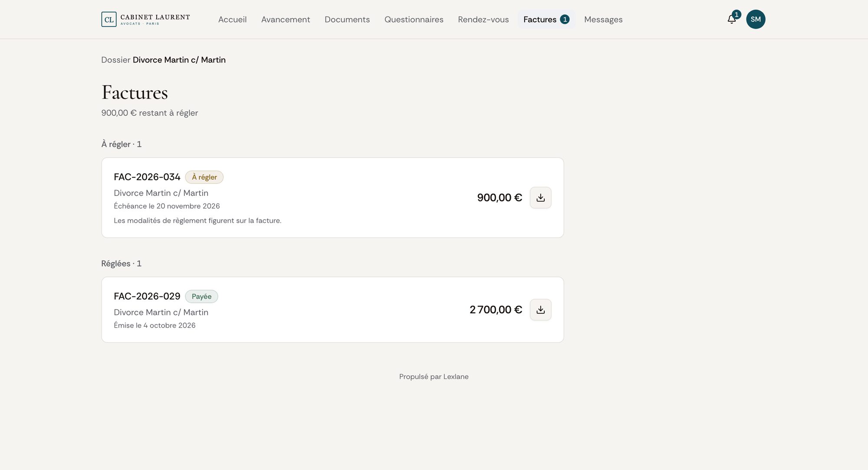Click the Réglées · 1 section heading
The image size is (868, 470).
pyautogui.click(x=121, y=263)
